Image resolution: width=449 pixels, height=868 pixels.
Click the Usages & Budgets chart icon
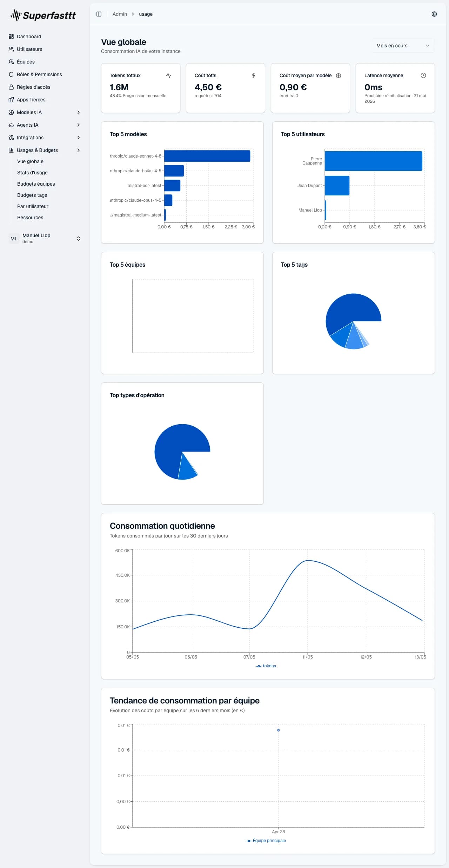click(11, 150)
